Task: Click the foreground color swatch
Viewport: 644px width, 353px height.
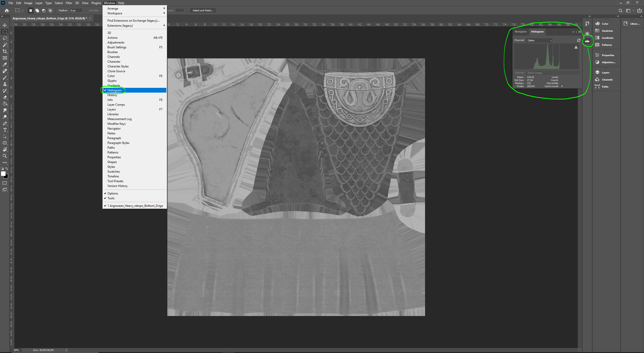Action: (3, 174)
